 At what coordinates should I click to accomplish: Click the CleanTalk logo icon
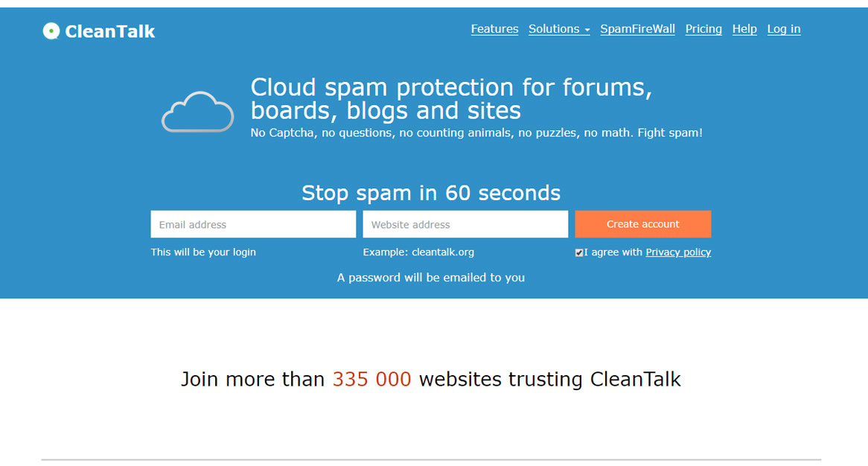coord(51,31)
